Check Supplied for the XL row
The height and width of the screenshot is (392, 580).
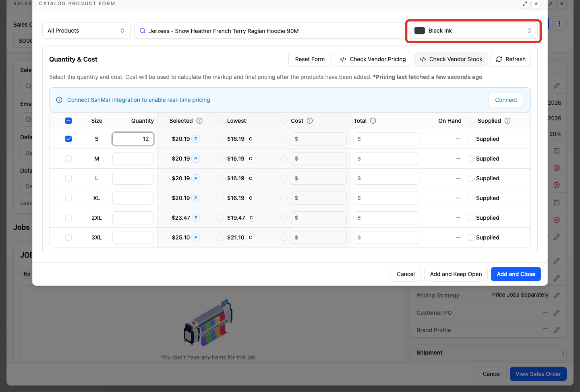(x=471, y=198)
